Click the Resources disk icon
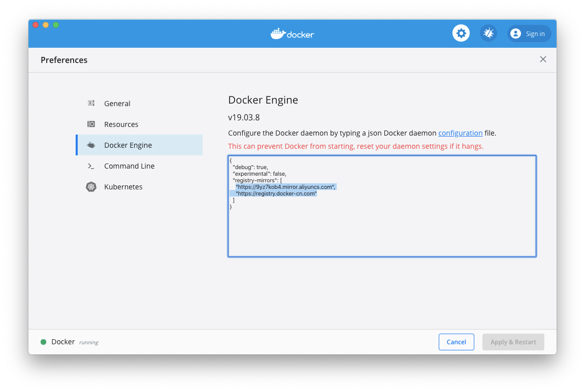585x392 pixels. point(91,124)
